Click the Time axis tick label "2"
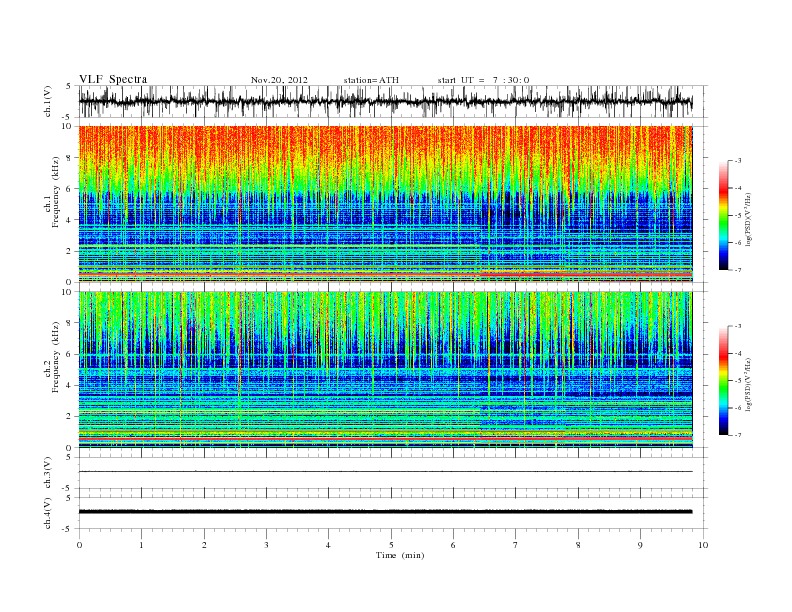The image size is (792, 612). click(x=204, y=545)
